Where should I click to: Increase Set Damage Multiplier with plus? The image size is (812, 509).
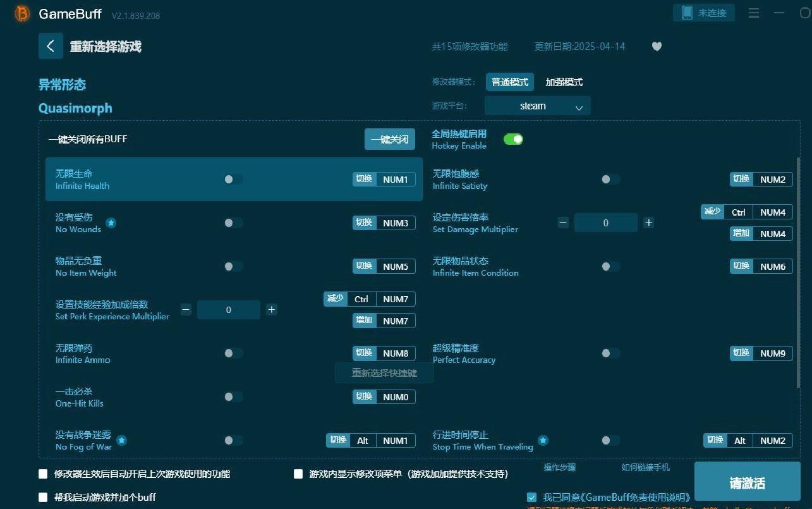point(648,223)
